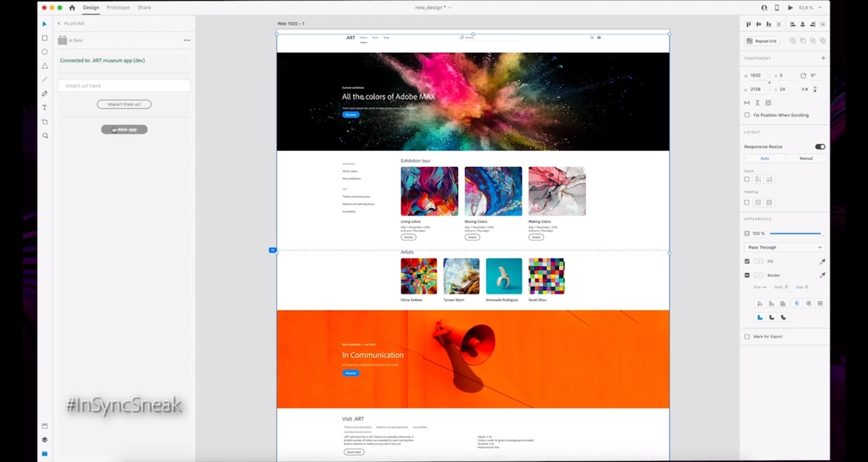This screenshot has height=462, width=868.
Task: Switch to the Design mode tab
Action: pyautogui.click(x=90, y=7)
